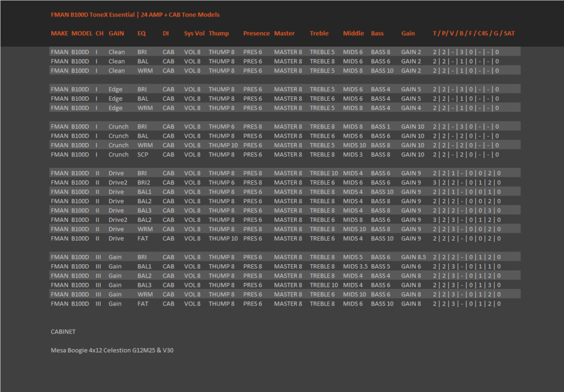Select the Treble column header
The image size is (564, 392).
click(x=319, y=34)
